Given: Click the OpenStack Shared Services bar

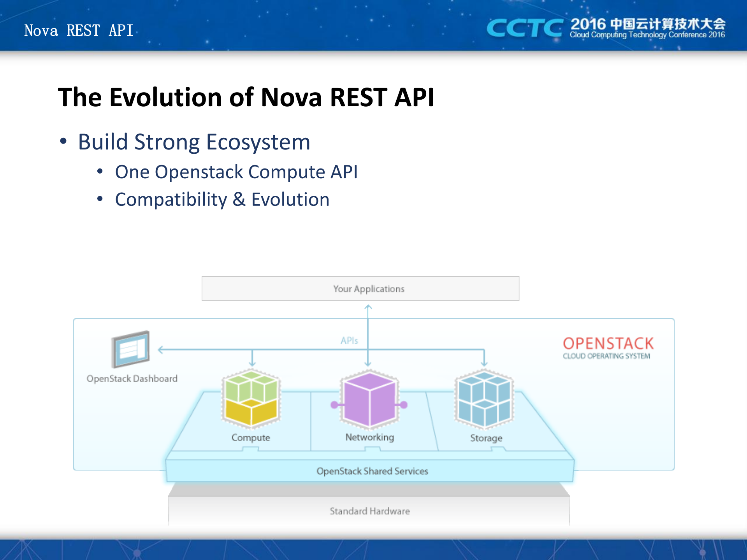Looking at the screenshot, I should coord(372,471).
